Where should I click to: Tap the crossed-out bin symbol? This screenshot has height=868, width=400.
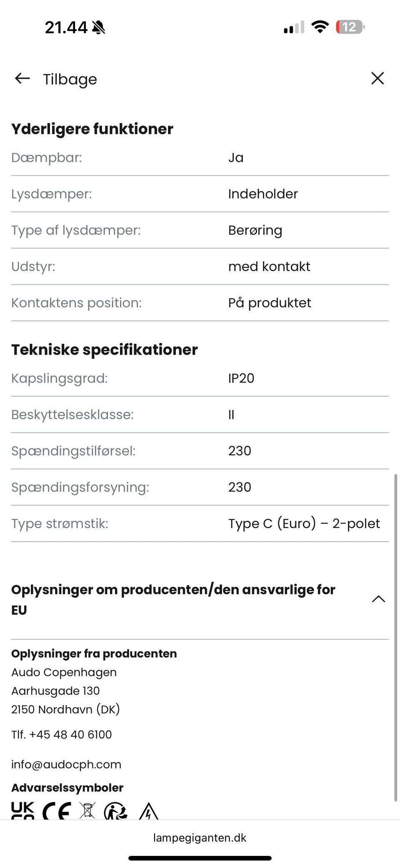coord(87,810)
